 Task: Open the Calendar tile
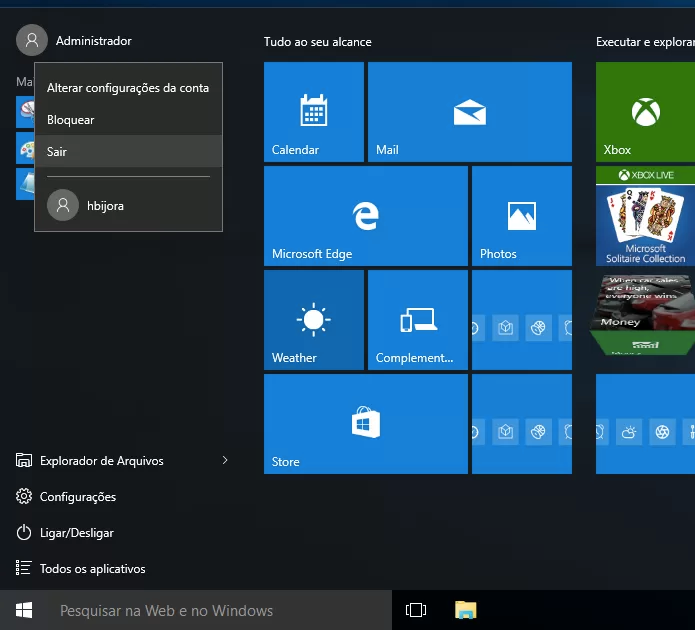pos(314,112)
